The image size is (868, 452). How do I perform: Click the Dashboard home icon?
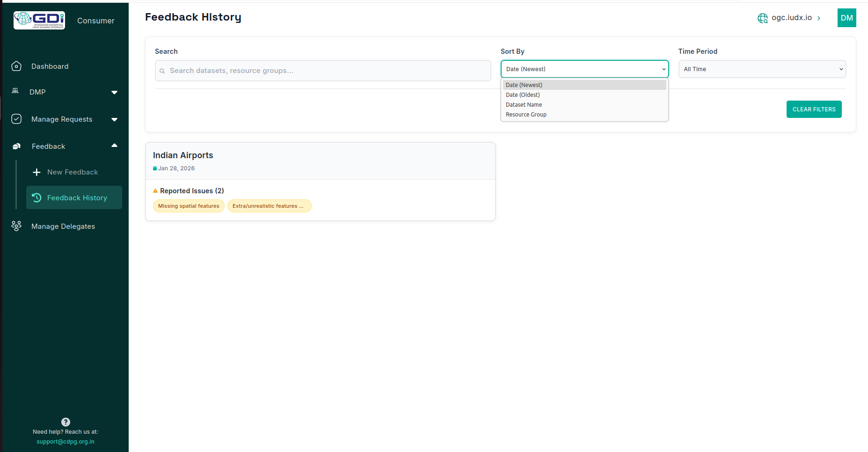pyautogui.click(x=16, y=66)
